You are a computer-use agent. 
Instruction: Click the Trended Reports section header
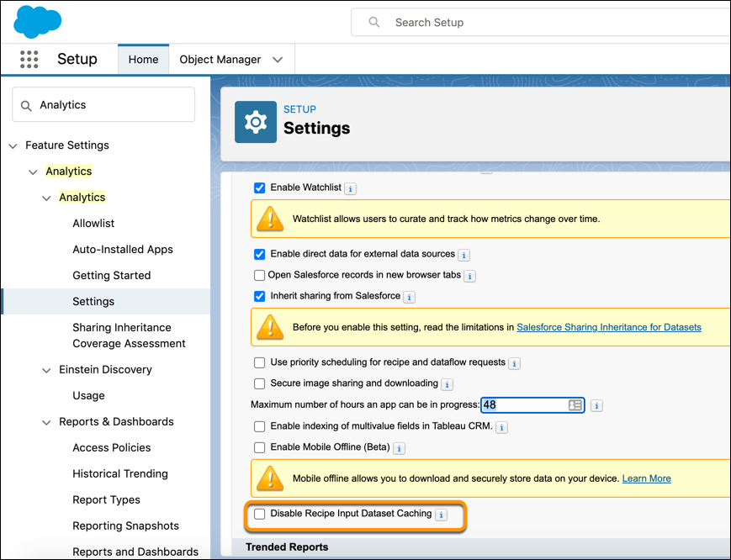click(x=287, y=547)
